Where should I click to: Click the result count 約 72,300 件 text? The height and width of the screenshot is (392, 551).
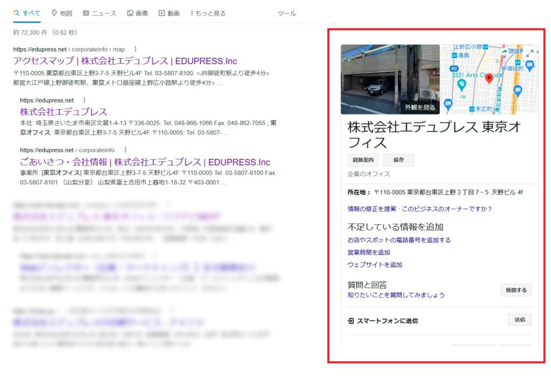click(30, 33)
